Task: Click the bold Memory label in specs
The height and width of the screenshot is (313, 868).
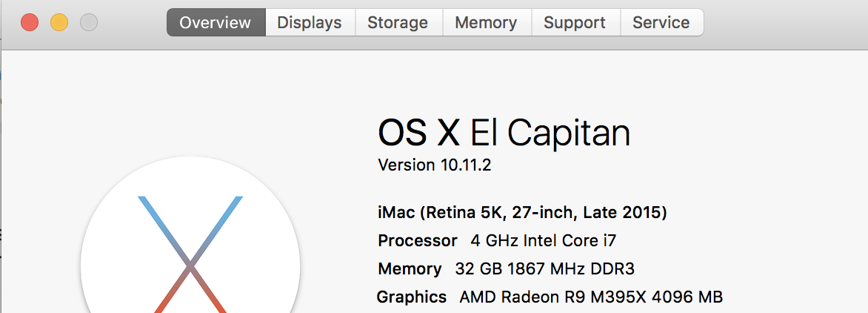Action: 410,268
